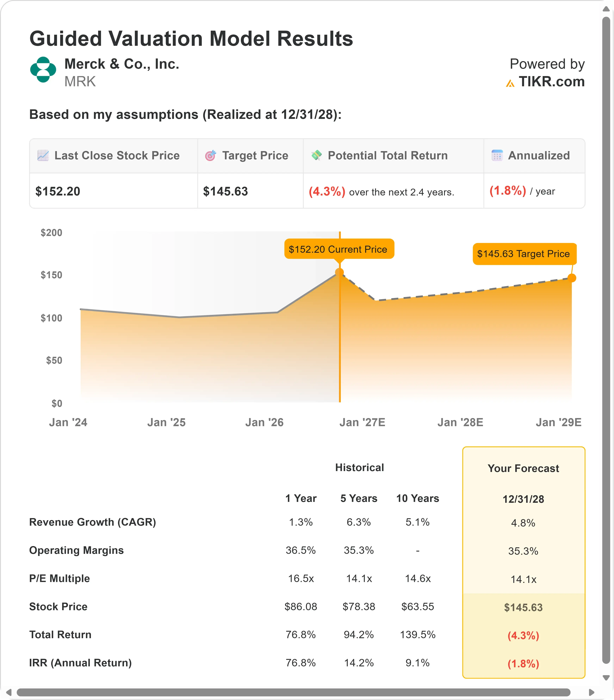
Task: Click the chart icon beside Last Close Stock Price
Action: (43, 155)
